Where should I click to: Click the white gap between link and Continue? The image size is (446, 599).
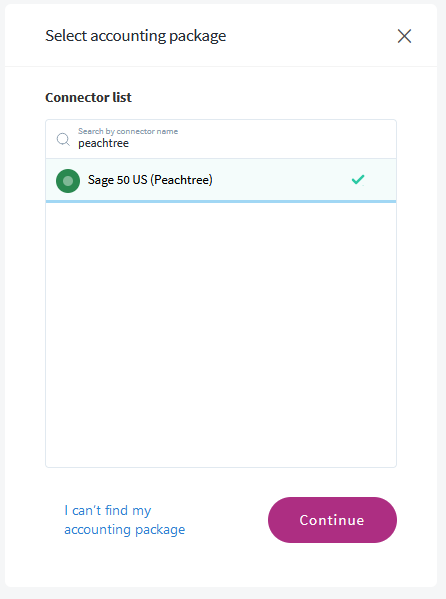coord(227,520)
